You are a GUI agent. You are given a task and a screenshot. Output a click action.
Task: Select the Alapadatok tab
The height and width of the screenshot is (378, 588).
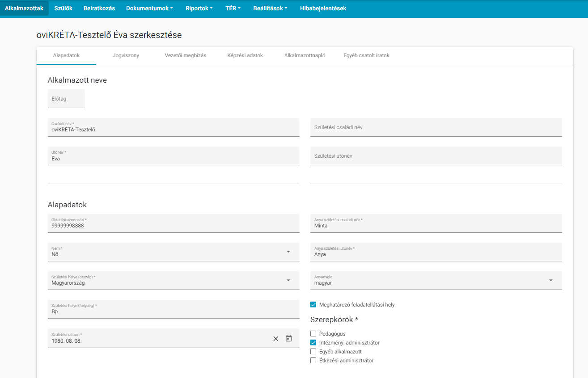pyautogui.click(x=66, y=56)
